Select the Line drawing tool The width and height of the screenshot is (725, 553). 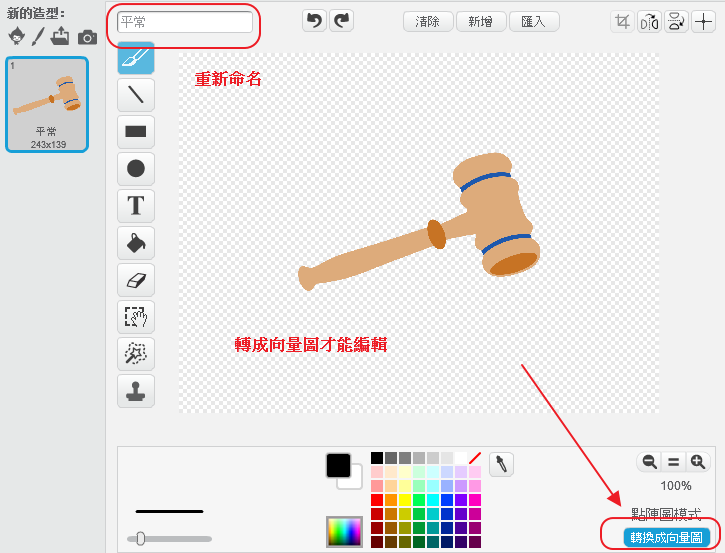136,95
